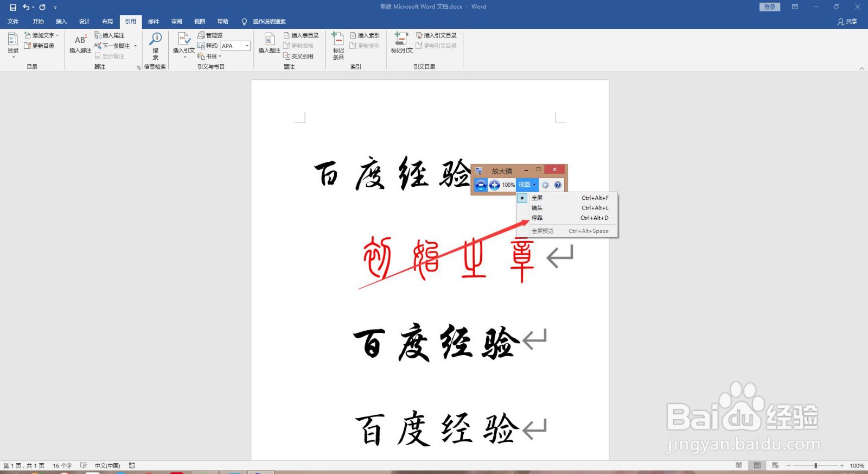Viewport: 868px width, 474px height.
Task: Switch to the 设计 (Design) tab
Action: (x=85, y=22)
